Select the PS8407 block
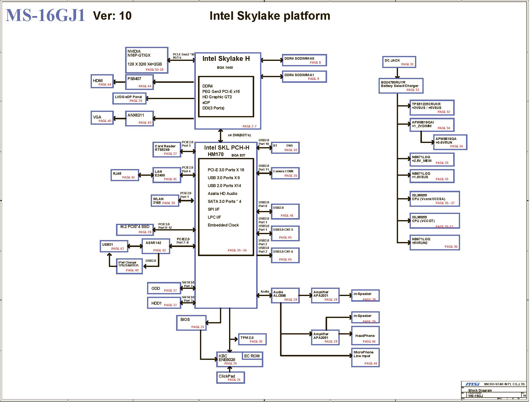Viewport: 532px width, 402px height. click(139, 82)
